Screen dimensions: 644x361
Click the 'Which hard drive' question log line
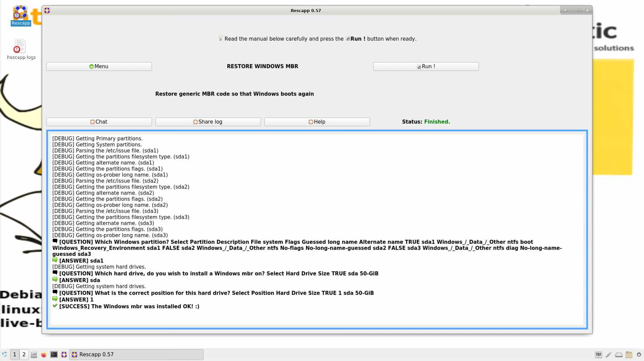coord(219,274)
